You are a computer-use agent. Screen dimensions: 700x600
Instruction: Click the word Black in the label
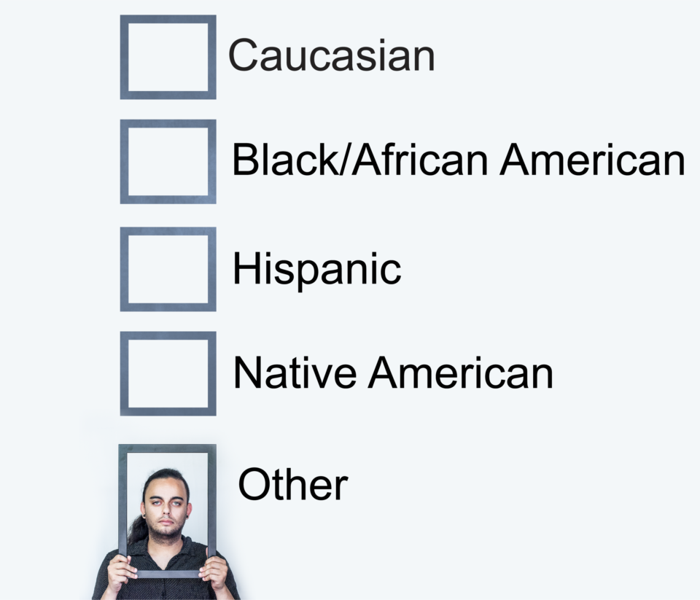[285, 160]
